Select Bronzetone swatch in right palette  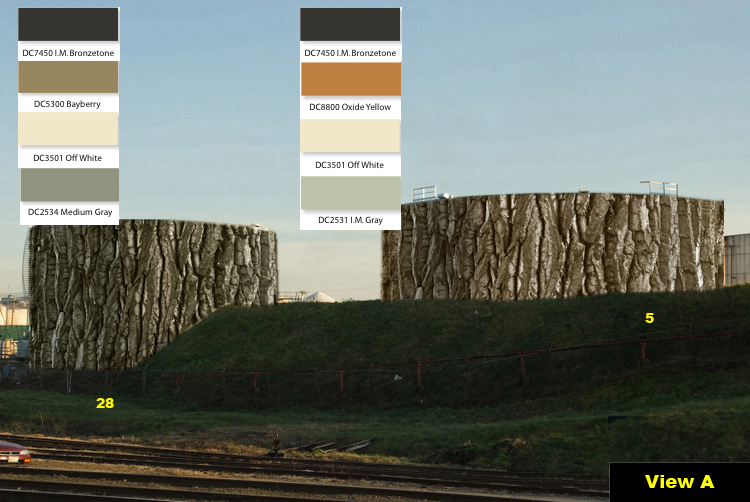click(350, 24)
